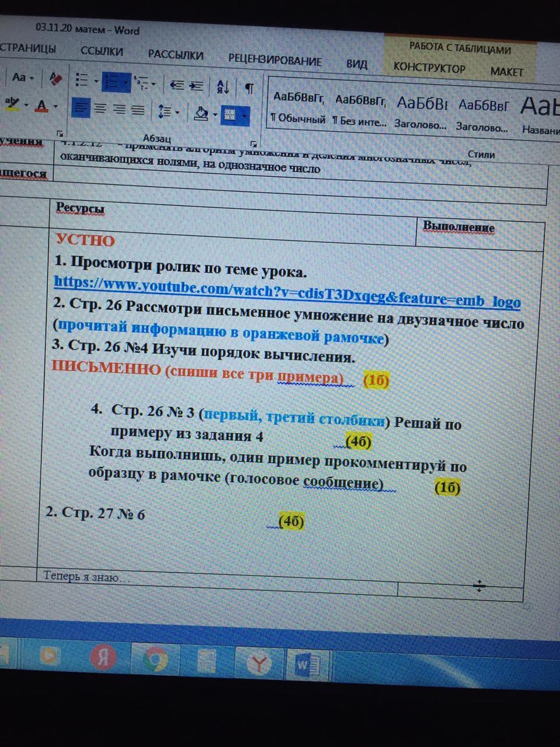This screenshot has height=747, width=560.
Task: Apply the Обычный style
Action: pyautogui.click(x=297, y=107)
